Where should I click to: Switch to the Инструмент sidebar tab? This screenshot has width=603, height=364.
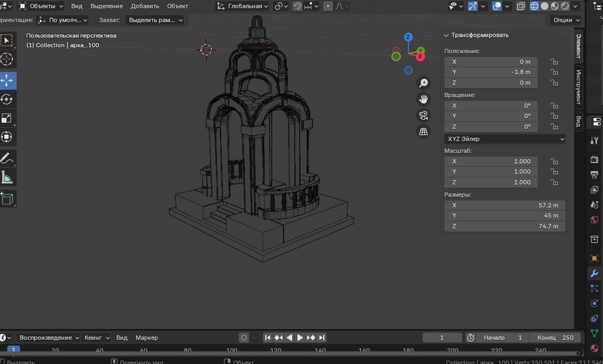tap(578, 87)
